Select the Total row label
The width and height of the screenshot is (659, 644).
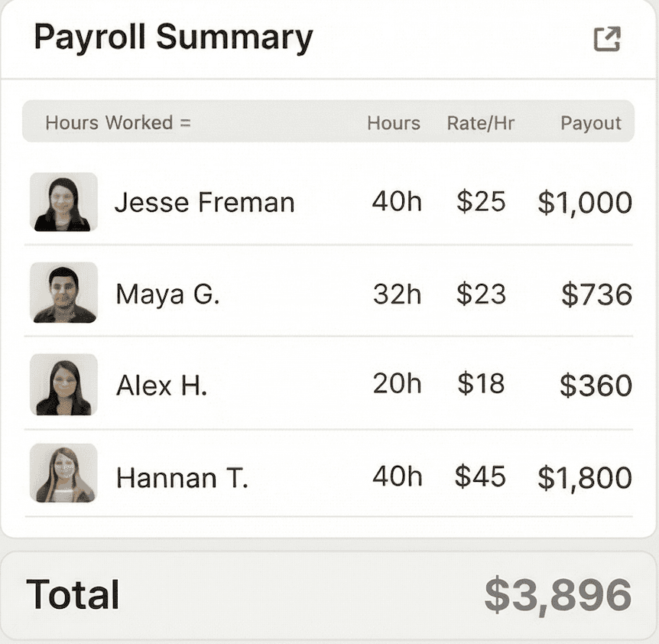(x=72, y=594)
